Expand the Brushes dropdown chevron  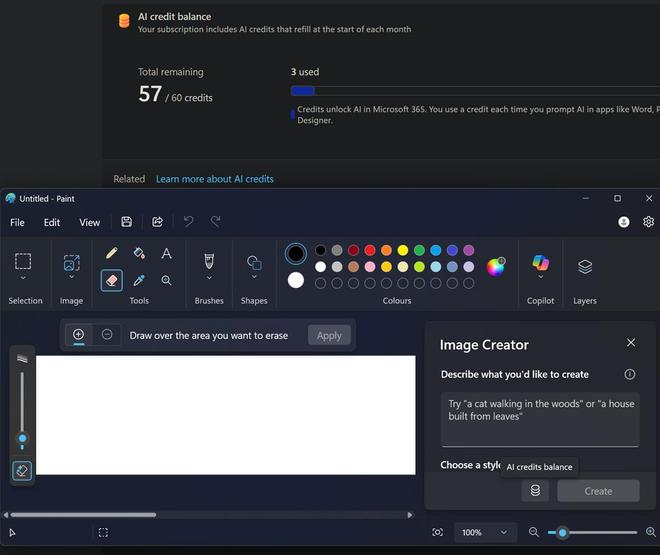coord(209,277)
